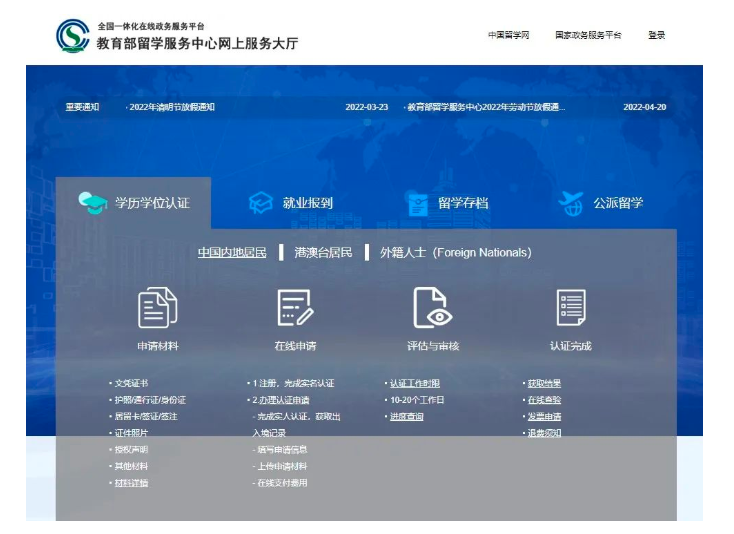This screenshot has width=734, height=534.
Task: Click the 认证工作时限 link
Action: coord(415,383)
